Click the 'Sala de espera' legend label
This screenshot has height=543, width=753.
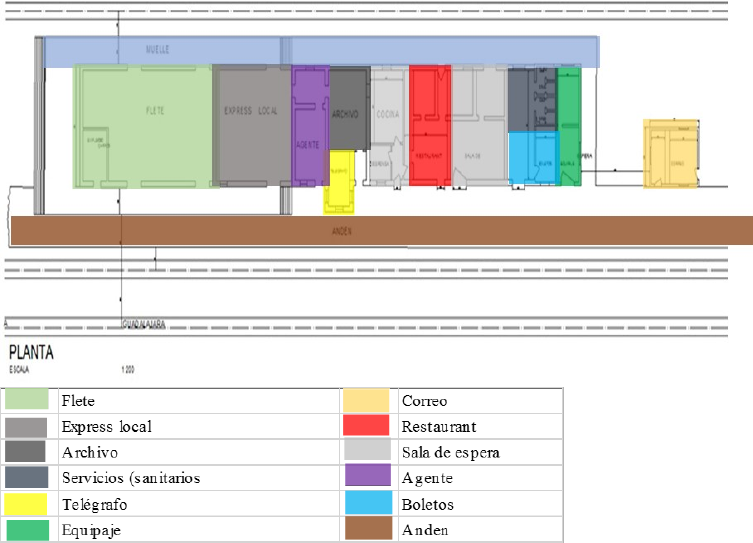click(x=450, y=452)
